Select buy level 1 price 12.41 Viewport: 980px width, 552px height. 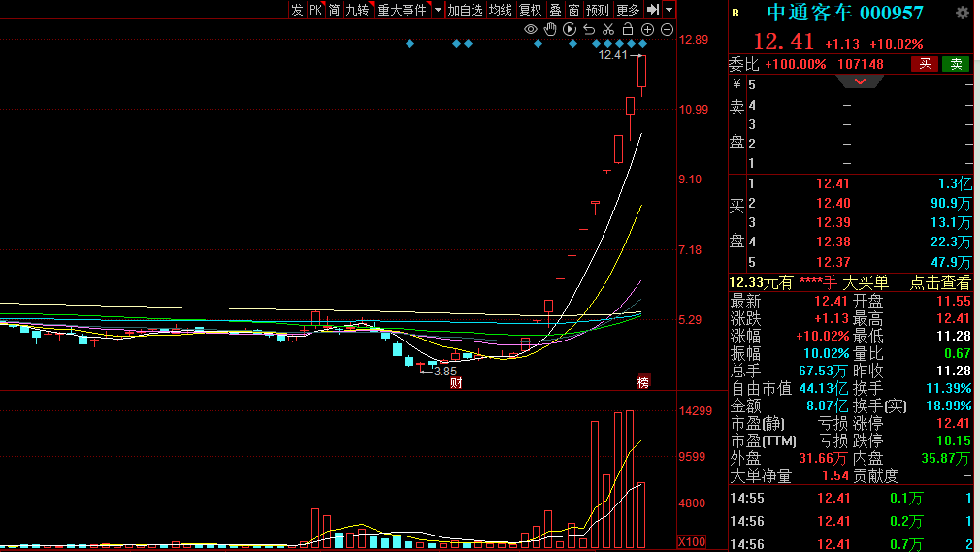833,183
